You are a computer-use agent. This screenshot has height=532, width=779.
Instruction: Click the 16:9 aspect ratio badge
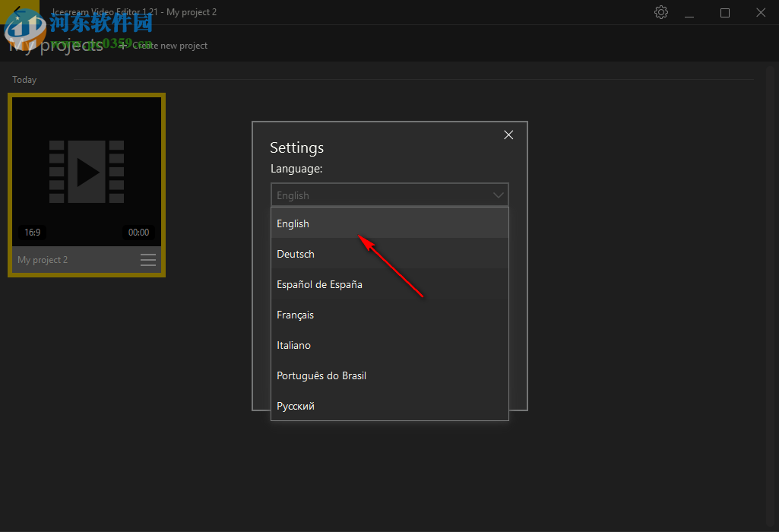click(32, 233)
